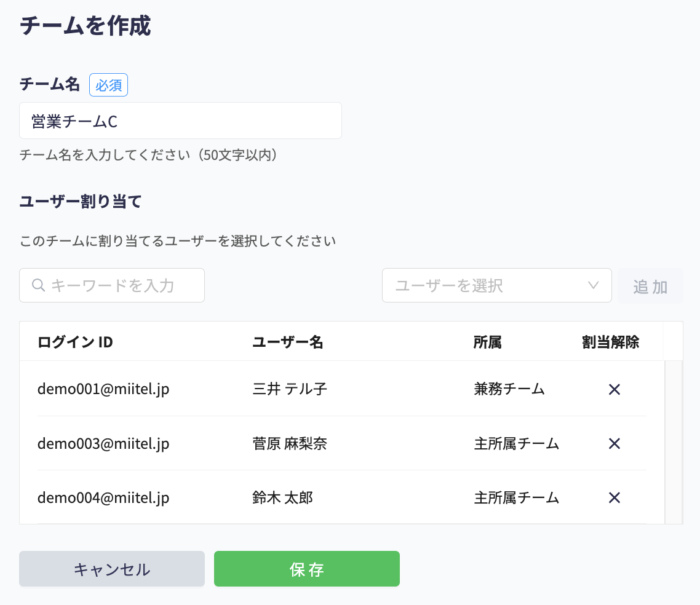Open the ユーザーを選択 dropdown

pyautogui.click(x=496, y=285)
